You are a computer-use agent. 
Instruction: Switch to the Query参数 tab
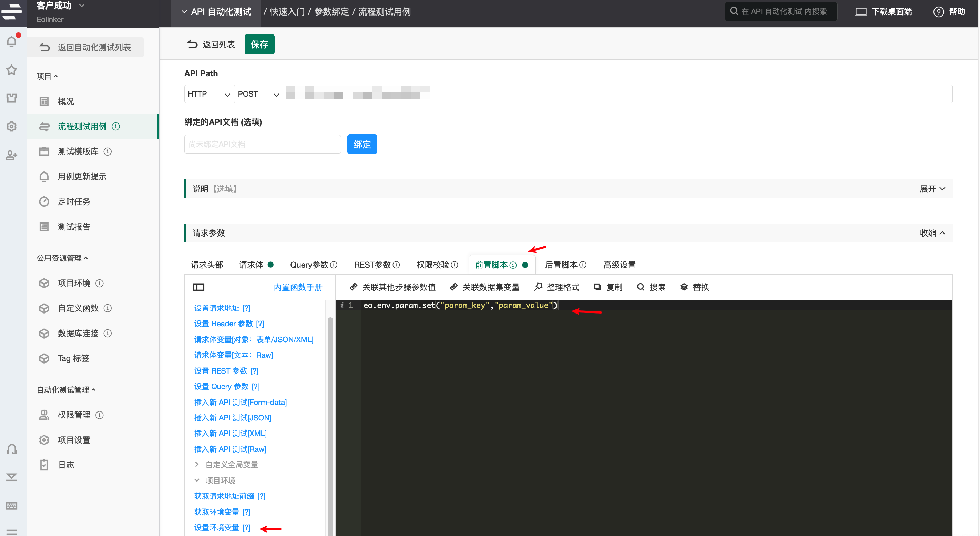[x=309, y=265]
